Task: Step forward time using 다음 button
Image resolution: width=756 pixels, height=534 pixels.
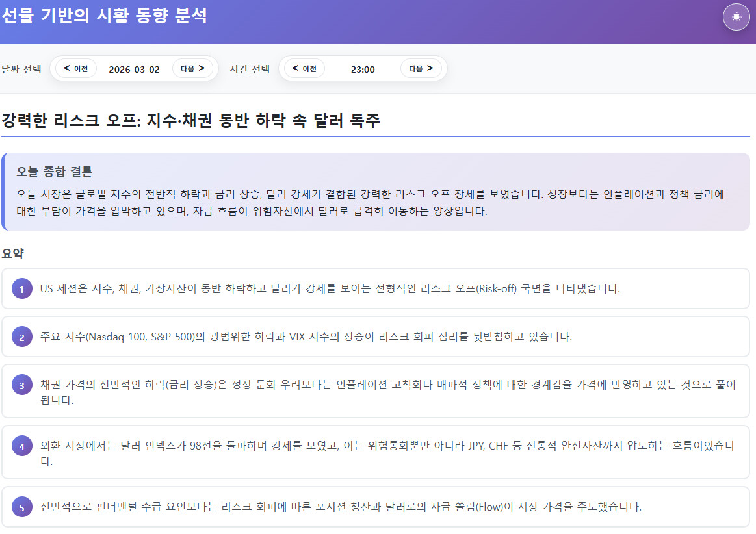Action: pyautogui.click(x=421, y=68)
